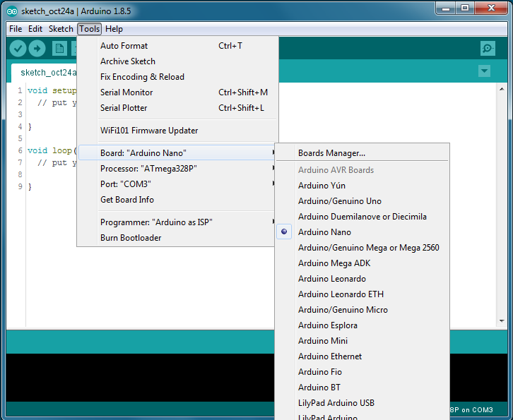Click the "on COM3" status bar text
The width and height of the screenshot is (513, 420).
(x=477, y=410)
